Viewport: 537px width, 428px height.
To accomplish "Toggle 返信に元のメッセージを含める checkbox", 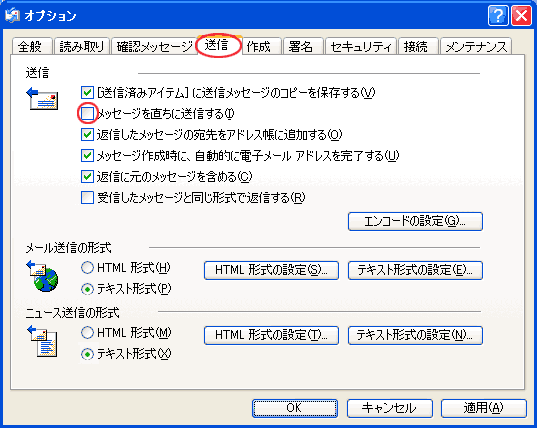I will 87,177.
